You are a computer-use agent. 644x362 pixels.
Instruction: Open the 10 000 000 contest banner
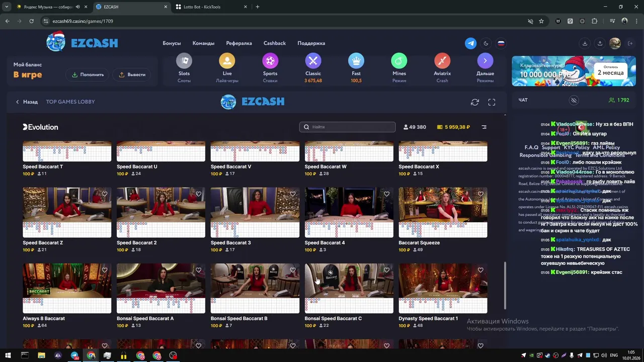(x=574, y=71)
